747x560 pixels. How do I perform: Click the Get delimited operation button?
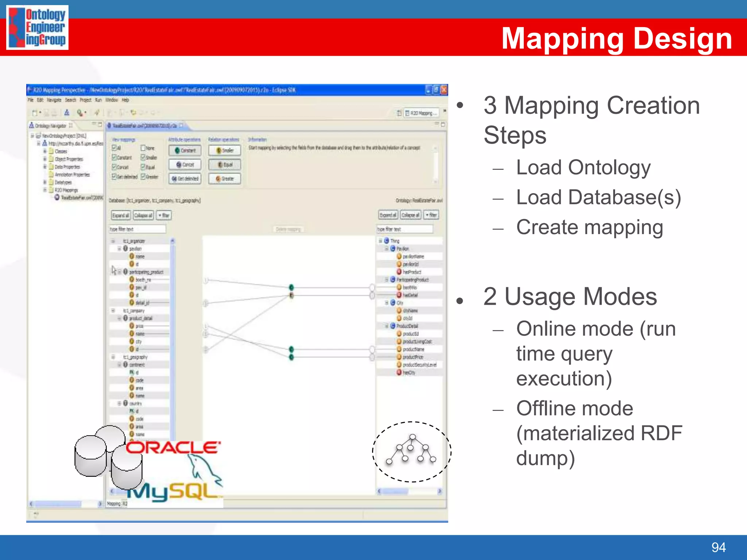pos(185,179)
